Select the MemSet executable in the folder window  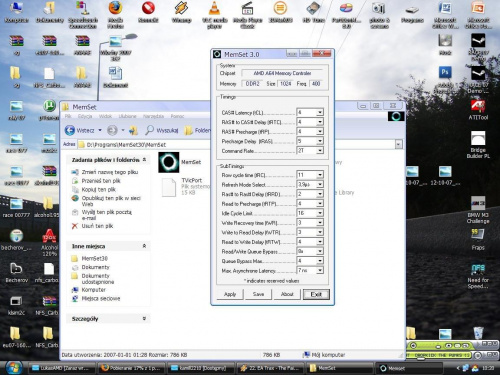(x=180, y=162)
